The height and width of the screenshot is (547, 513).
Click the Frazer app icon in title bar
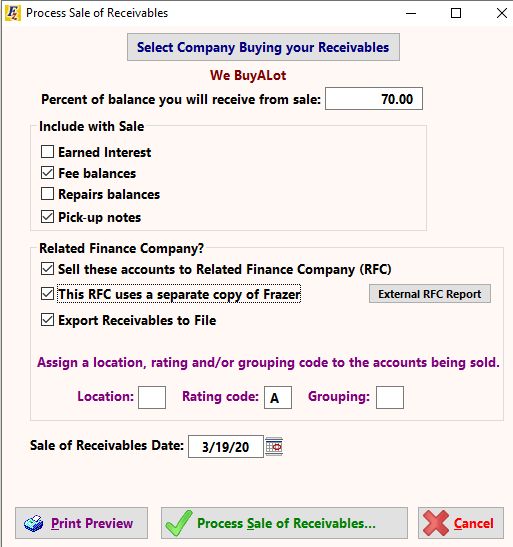13,13
